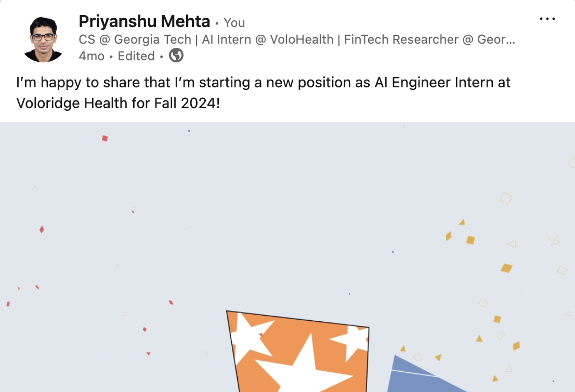Click the Edited label beside timestamp
Image resolution: width=575 pixels, height=392 pixels.
tap(136, 56)
